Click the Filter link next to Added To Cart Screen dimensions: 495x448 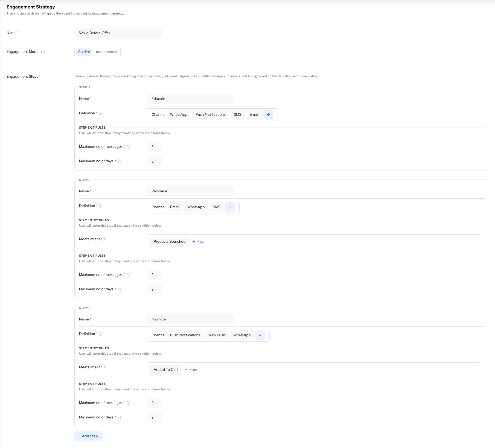point(191,370)
